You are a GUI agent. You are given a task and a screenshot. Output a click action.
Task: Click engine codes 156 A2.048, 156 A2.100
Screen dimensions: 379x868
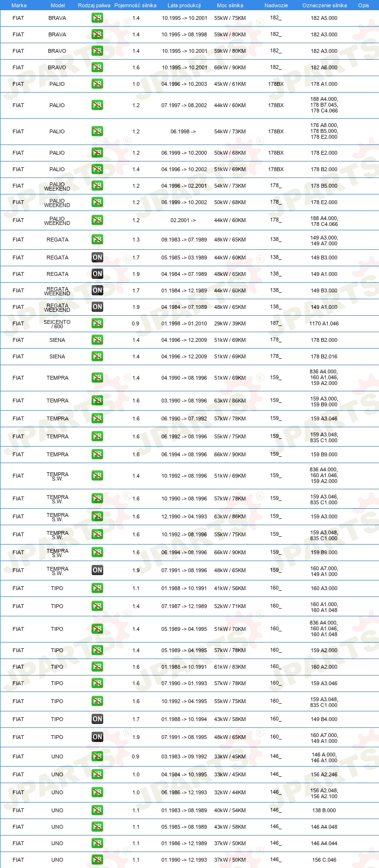324,793
